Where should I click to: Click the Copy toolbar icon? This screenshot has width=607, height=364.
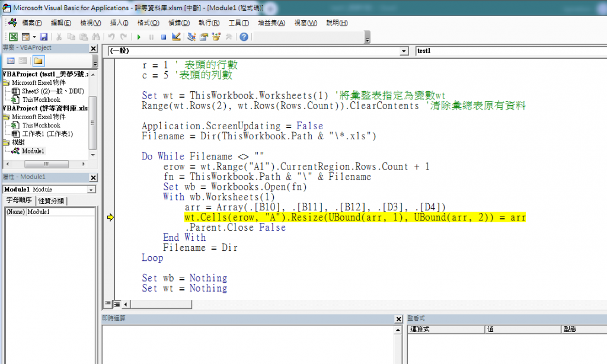[x=71, y=37]
